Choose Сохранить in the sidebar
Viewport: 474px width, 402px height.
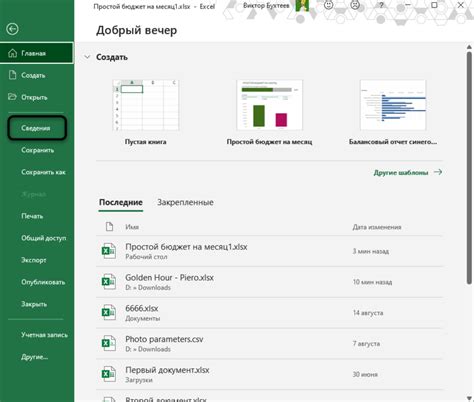coord(37,150)
